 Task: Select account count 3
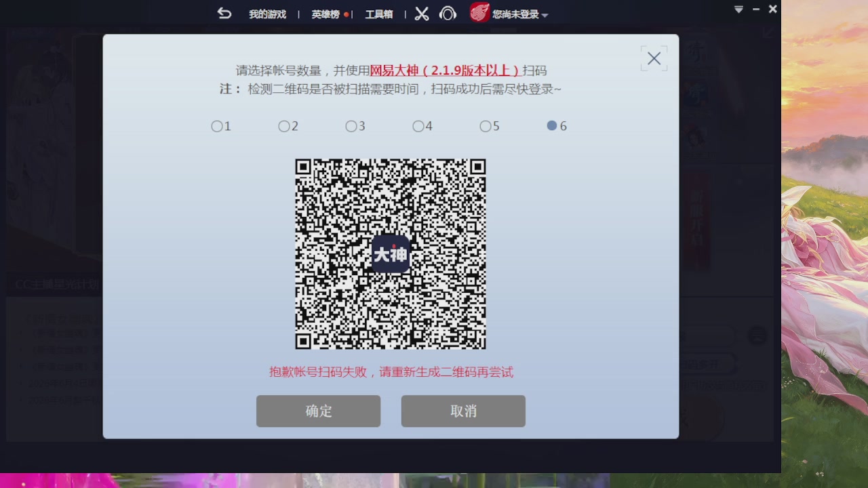pyautogui.click(x=355, y=126)
